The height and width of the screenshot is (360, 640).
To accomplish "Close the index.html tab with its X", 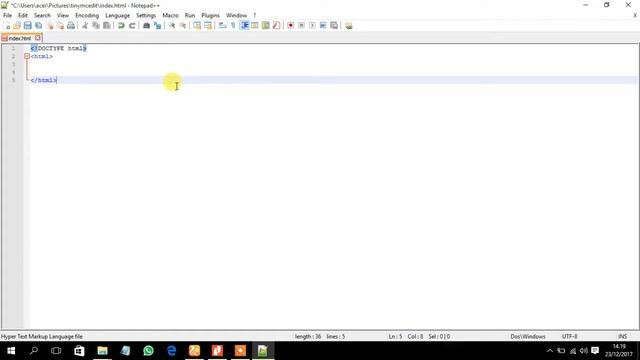I will (38, 38).
